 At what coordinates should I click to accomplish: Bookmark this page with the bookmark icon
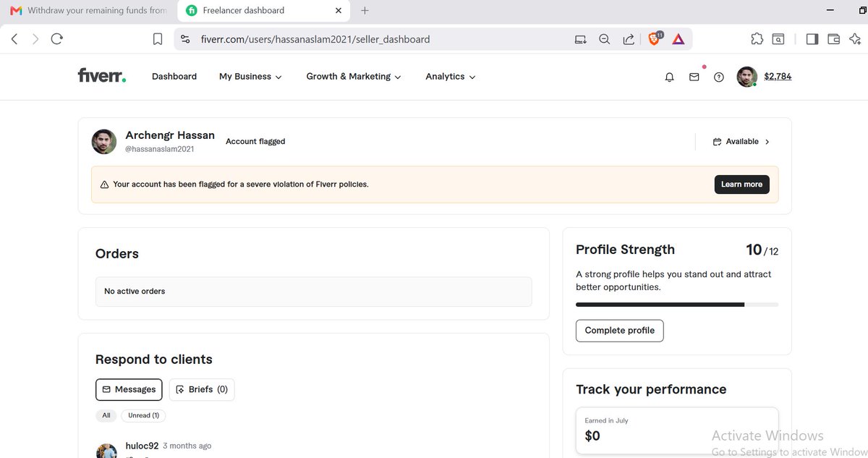click(x=158, y=39)
